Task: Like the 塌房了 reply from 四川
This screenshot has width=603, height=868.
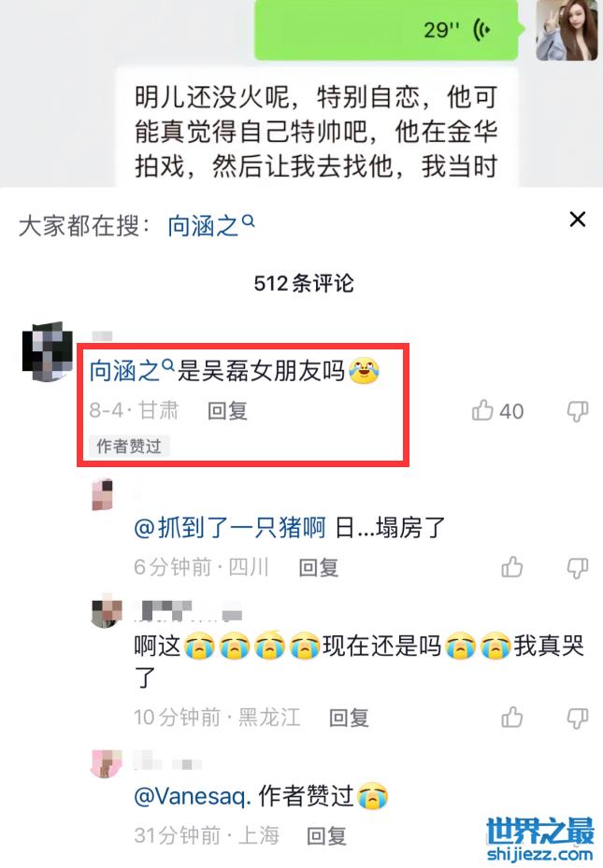Action: [x=511, y=567]
